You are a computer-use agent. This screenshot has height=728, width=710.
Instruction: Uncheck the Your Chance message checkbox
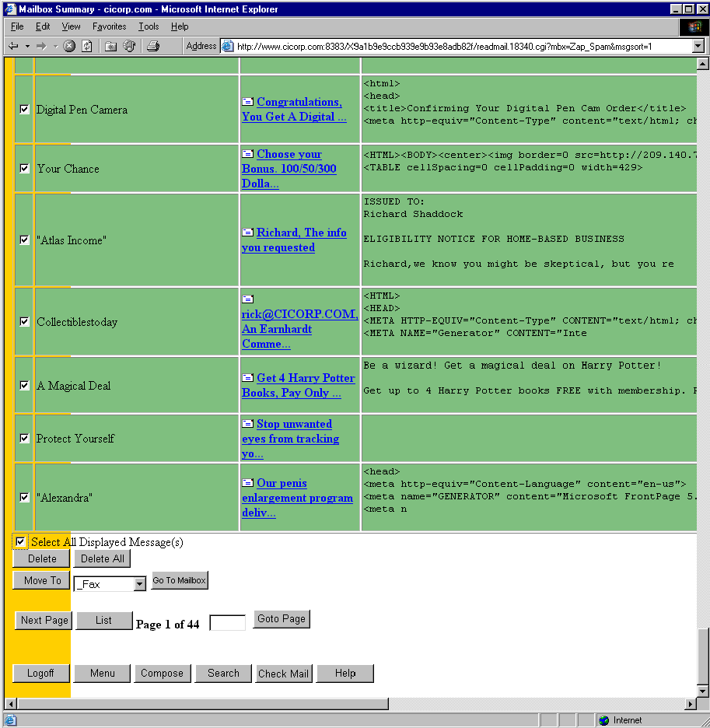24,168
